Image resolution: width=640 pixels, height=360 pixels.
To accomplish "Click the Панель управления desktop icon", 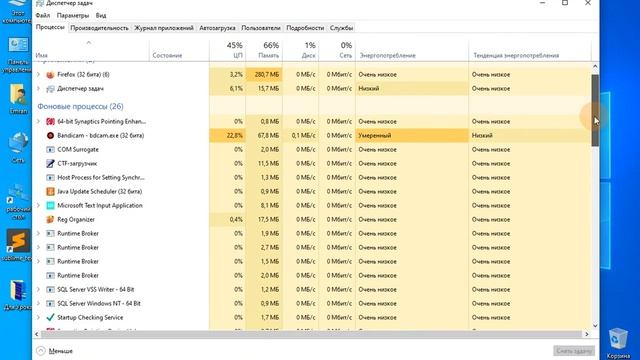I will click(x=18, y=55).
